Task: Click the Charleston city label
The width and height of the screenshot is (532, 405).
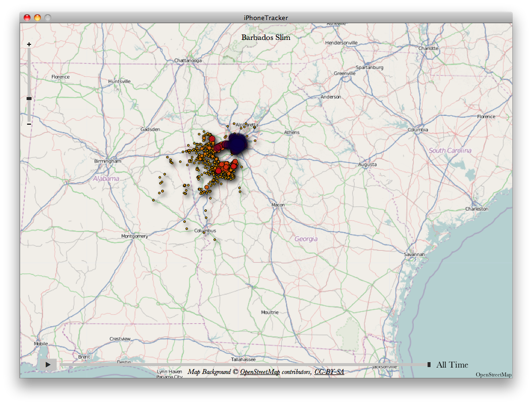Action: coord(477,209)
